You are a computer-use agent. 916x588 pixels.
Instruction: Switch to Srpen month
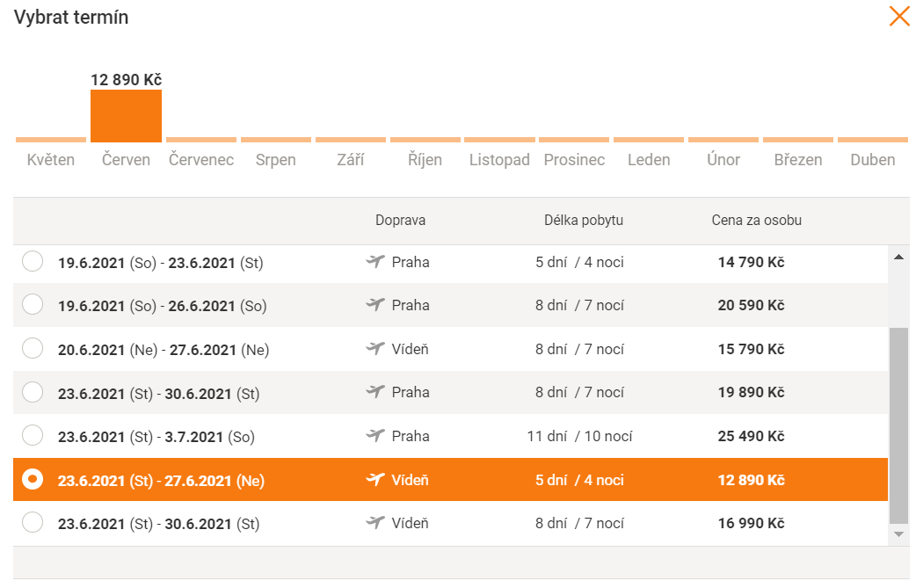tap(276, 159)
